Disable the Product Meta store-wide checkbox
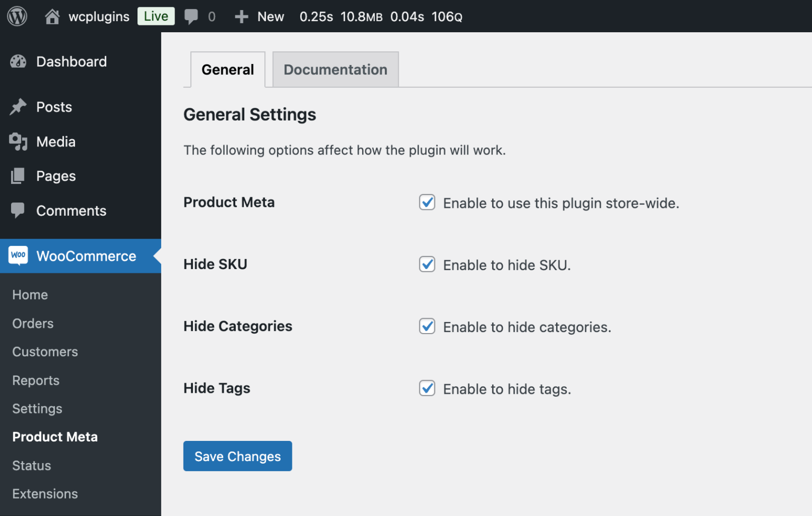Viewport: 812px width, 516px height. [x=427, y=202]
